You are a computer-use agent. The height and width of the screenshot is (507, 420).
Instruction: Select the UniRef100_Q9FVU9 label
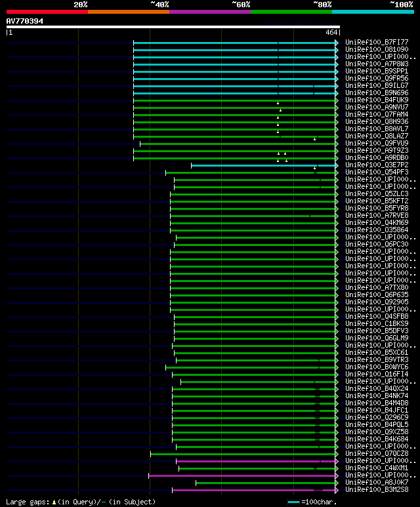(x=377, y=143)
